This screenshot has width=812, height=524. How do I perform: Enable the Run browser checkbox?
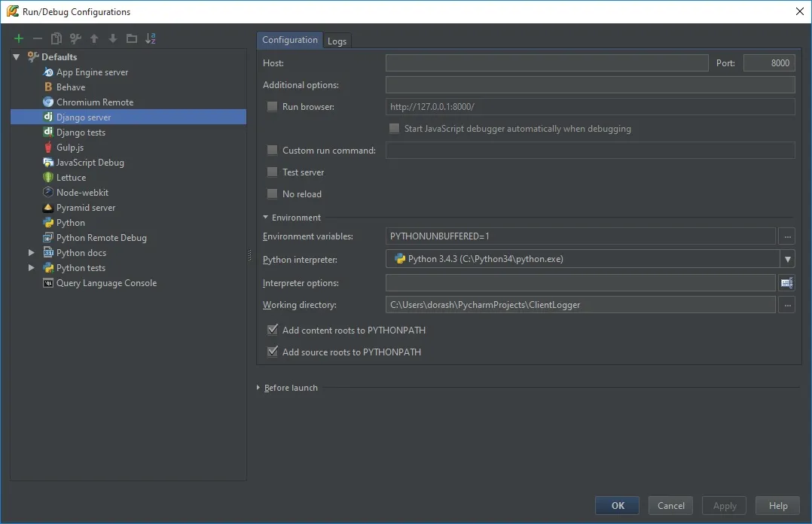tap(272, 106)
